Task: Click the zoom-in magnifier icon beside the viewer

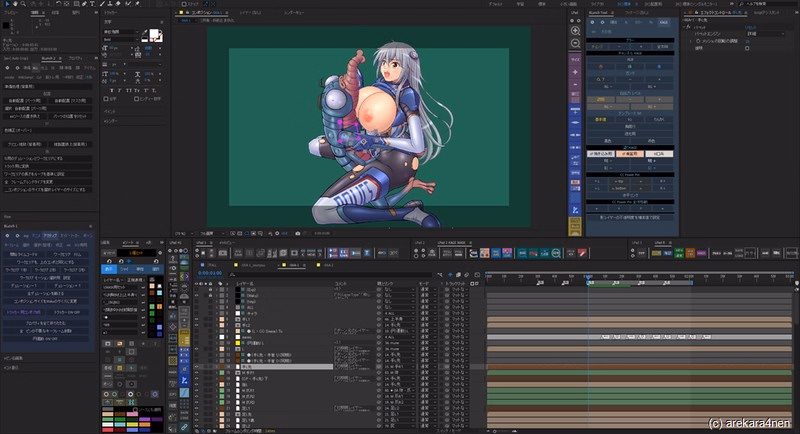Action: [x=575, y=30]
